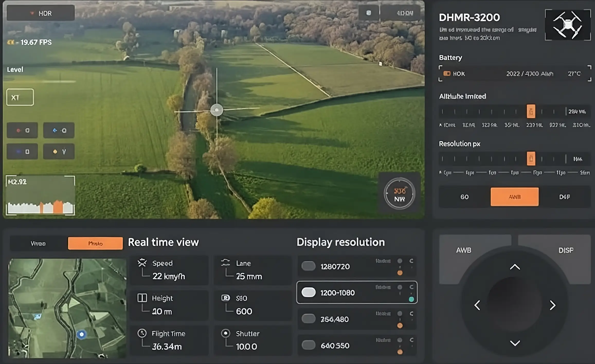
Task: Click the minimap satellite thumbnail
Action: click(67, 308)
